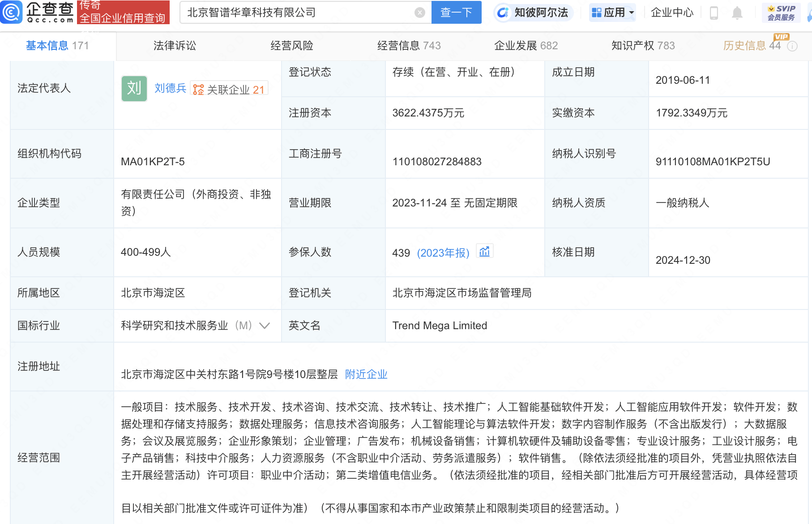
Task: Open the 企业中心 link
Action: click(x=672, y=13)
